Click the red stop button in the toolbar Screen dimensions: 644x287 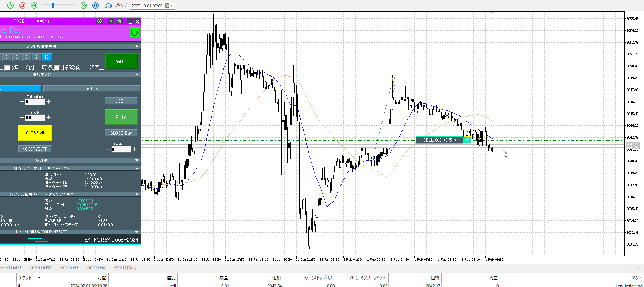point(22,5)
